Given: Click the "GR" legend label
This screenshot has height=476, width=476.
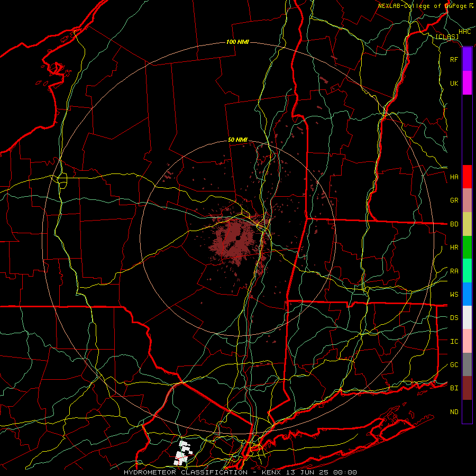Looking at the screenshot, I should 454,200.
